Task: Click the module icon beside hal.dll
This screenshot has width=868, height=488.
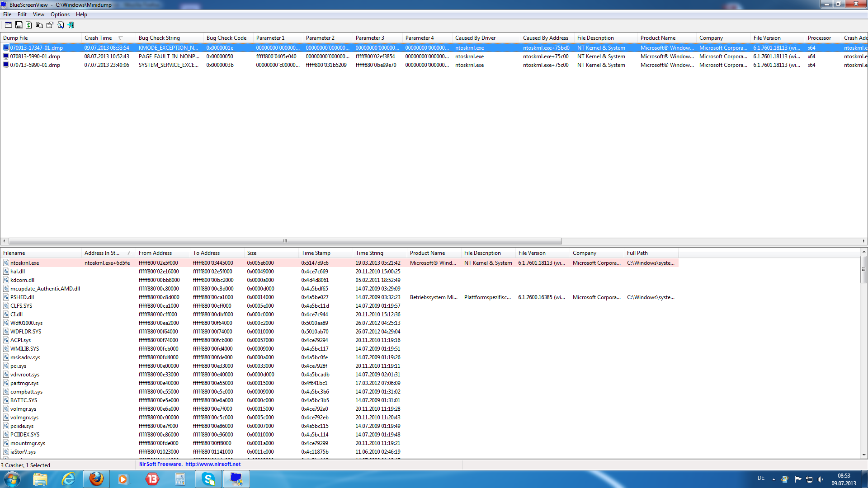Action: point(6,272)
